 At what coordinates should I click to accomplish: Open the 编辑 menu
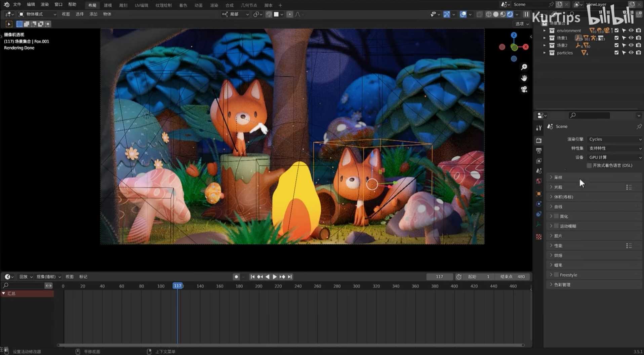click(31, 4)
